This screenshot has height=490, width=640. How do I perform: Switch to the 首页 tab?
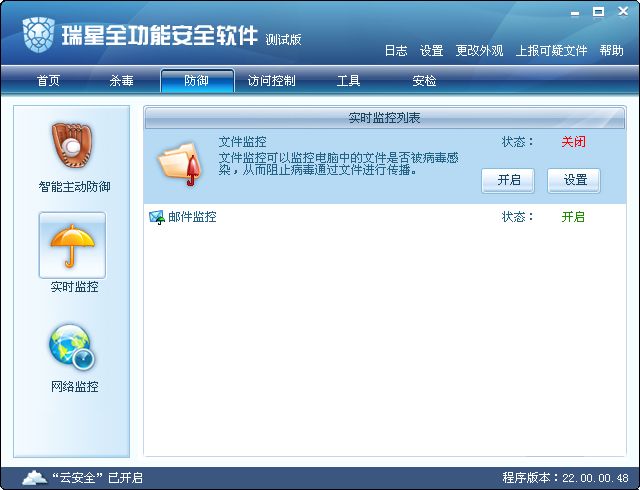pos(48,80)
